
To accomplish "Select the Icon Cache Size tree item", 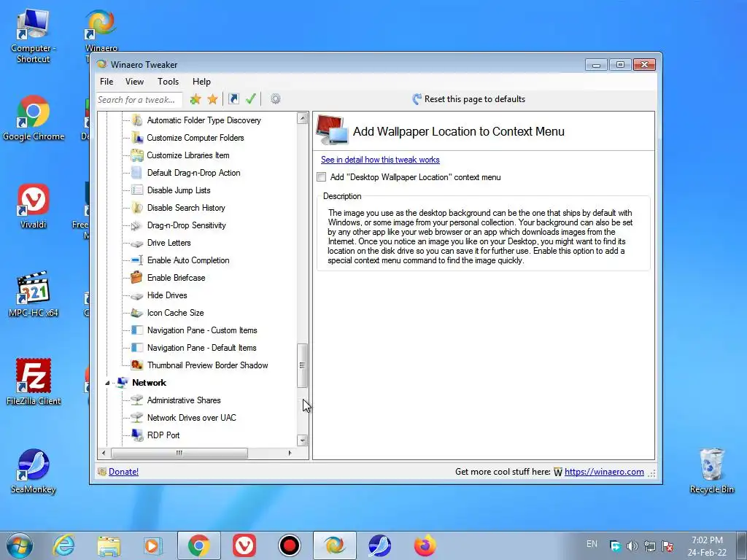I will click(175, 313).
